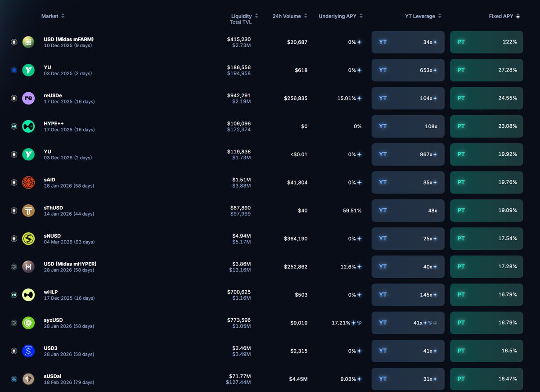This screenshot has height=392, width=540.
Task: Click the $2.73M TVL value for Midas mFARM
Action: (x=242, y=45)
